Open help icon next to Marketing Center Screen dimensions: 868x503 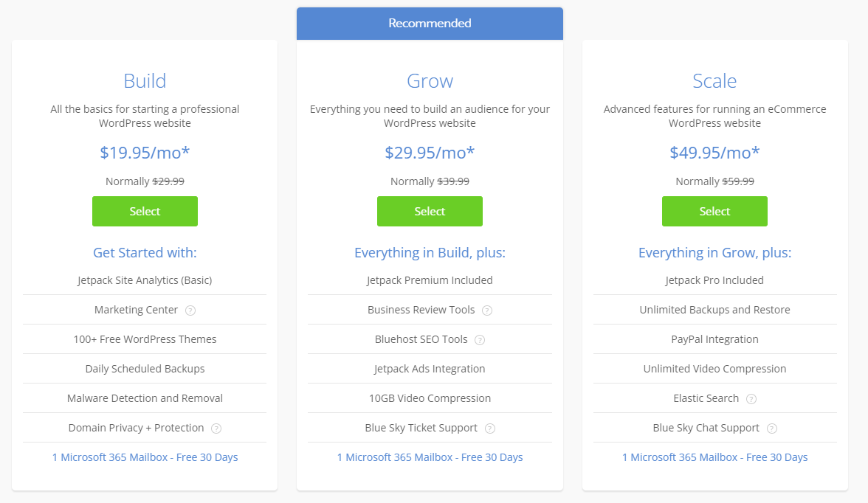coord(190,311)
